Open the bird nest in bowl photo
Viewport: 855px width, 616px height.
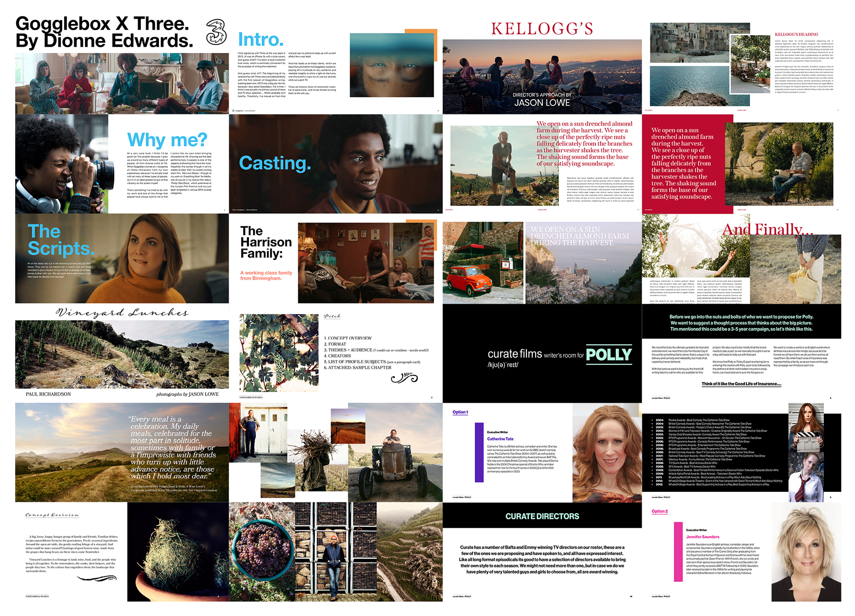tap(178, 552)
